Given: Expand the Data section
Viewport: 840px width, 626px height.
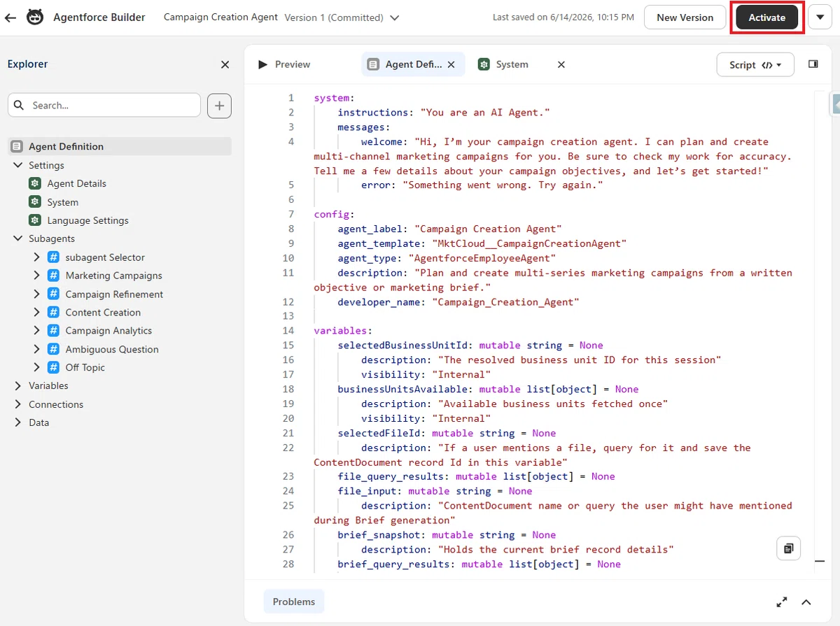Looking at the screenshot, I should [17, 422].
